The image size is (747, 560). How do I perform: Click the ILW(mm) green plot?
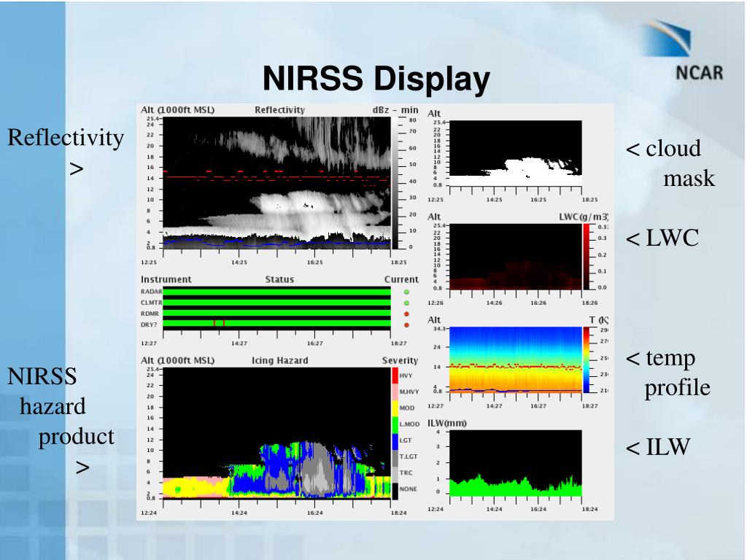coord(516,463)
